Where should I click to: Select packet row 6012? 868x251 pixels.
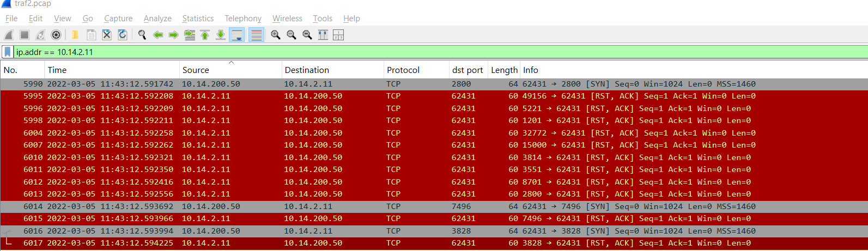click(434, 182)
